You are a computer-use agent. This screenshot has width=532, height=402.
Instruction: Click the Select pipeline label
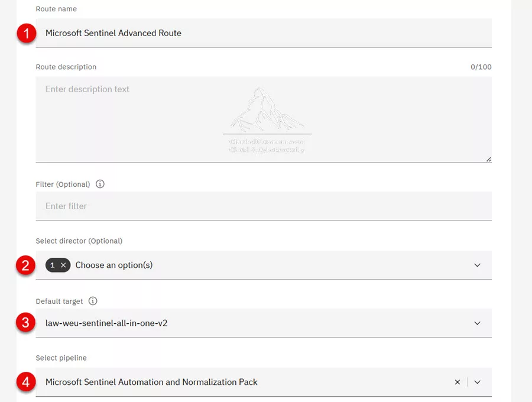(61, 358)
